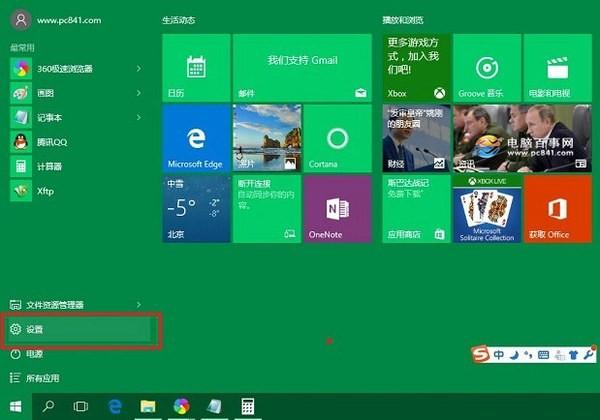This screenshot has height=420, width=600.
Task: Toggle Sogou input Chinese/English mode
Action: tap(498, 355)
